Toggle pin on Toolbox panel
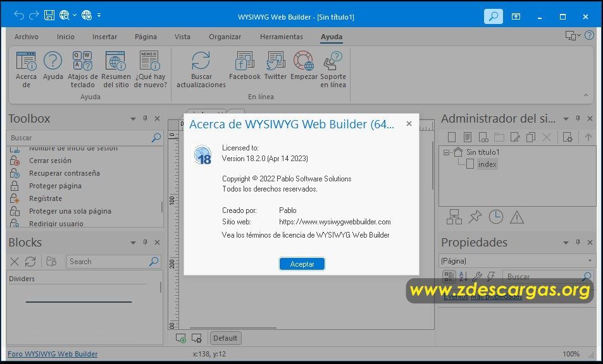Image resolution: width=603 pixels, height=364 pixels. coord(146,119)
